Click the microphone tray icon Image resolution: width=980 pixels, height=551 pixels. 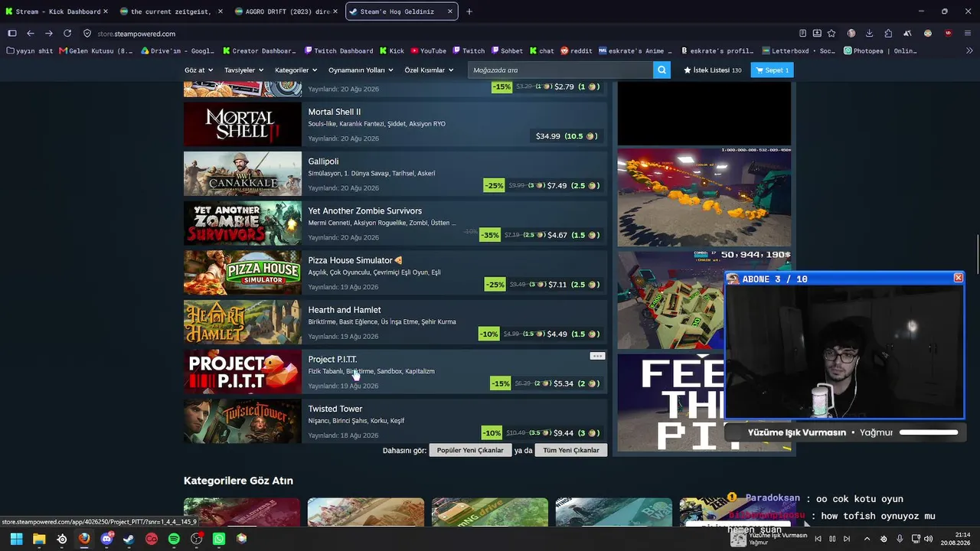point(900,539)
